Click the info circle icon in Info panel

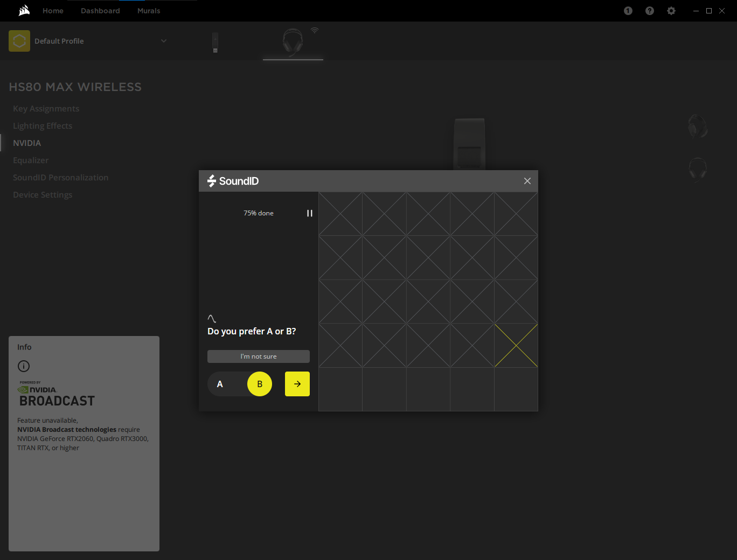pos(24,366)
